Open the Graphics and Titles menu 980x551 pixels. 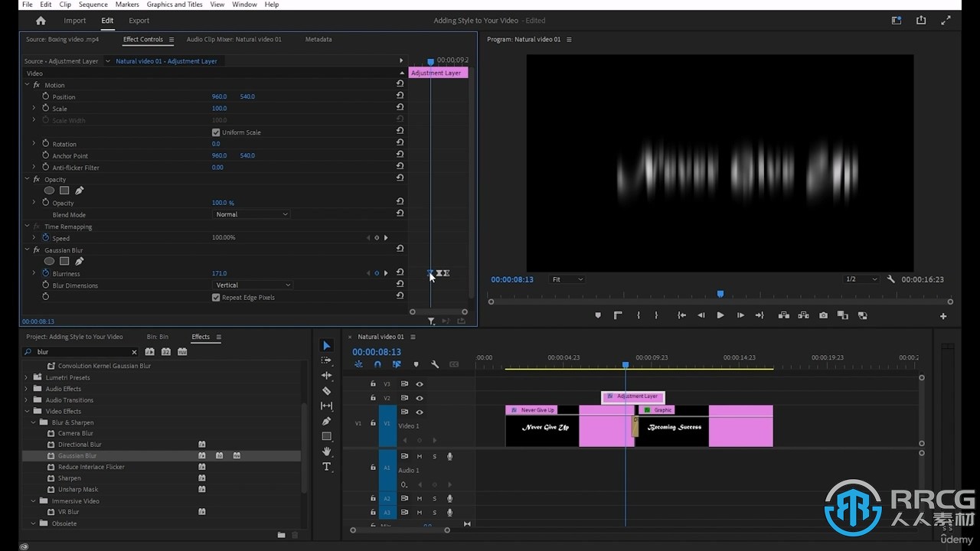[175, 5]
